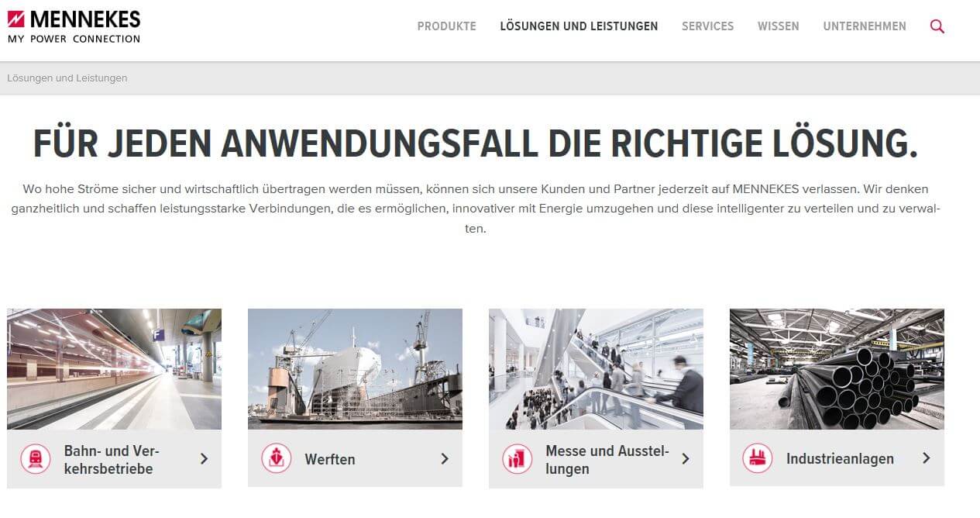Click the factory icon beside Industrieanlagen

pyautogui.click(x=758, y=458)
